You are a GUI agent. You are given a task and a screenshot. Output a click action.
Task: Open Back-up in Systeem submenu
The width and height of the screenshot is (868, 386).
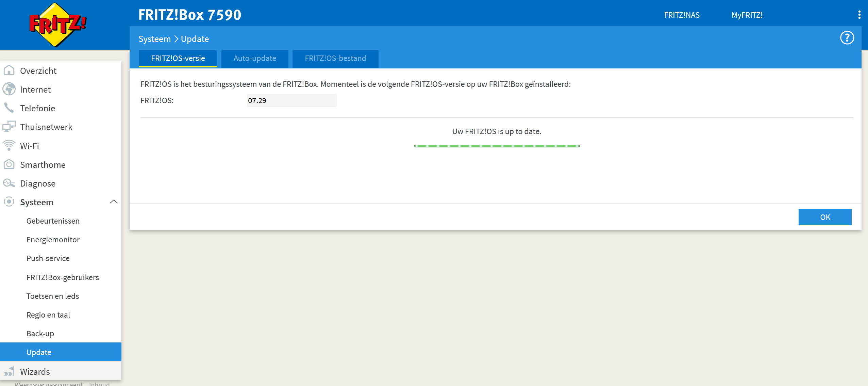[40, 334]
